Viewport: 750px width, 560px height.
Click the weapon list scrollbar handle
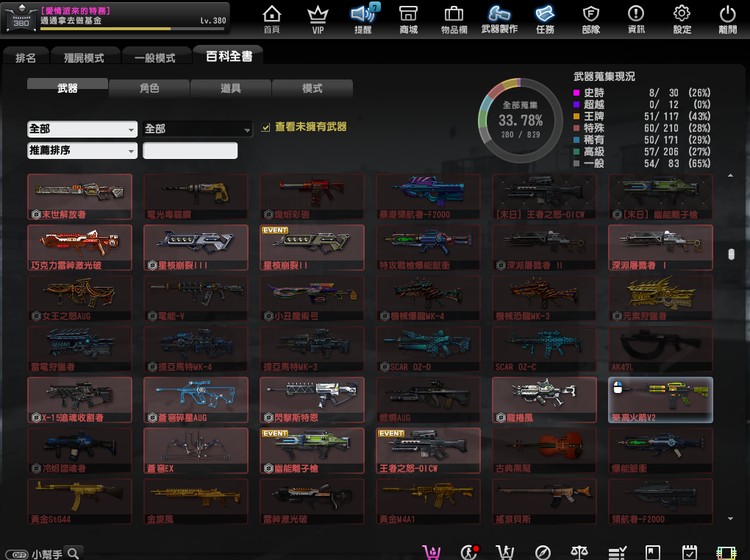731,254
